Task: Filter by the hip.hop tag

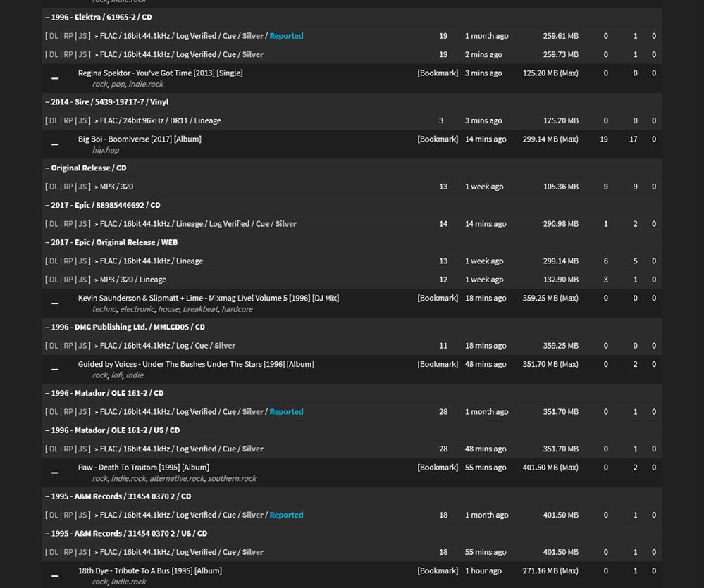Action: 106,150
